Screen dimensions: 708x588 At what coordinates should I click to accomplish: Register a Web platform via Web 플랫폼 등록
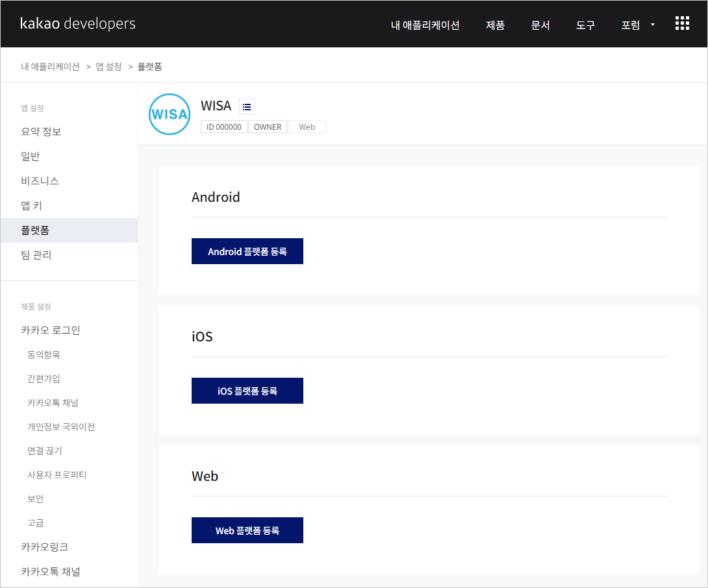click(x=247, y=530)
